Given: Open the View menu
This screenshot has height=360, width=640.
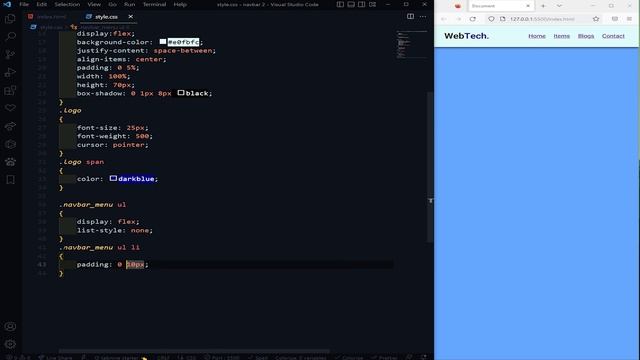Looking at the screenshot, I should coord(94,4).
